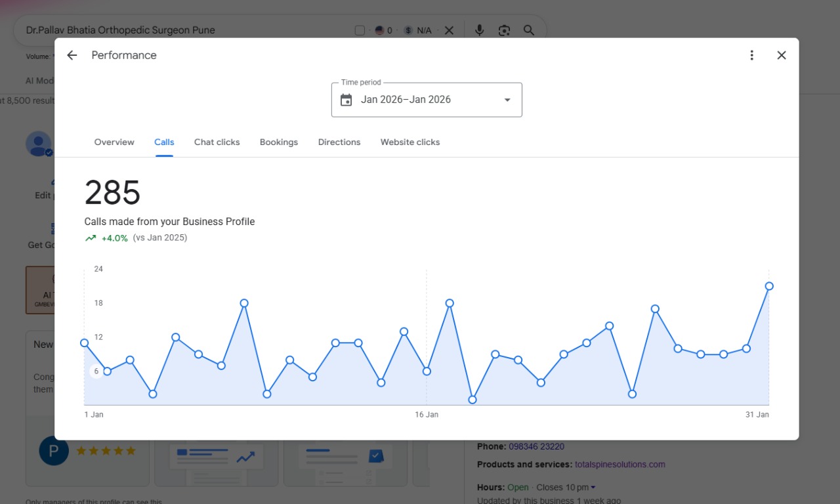Screen dimensions: 840x504
Task: Click the 1 Jan data point on chart
Action: click(85, 343)
